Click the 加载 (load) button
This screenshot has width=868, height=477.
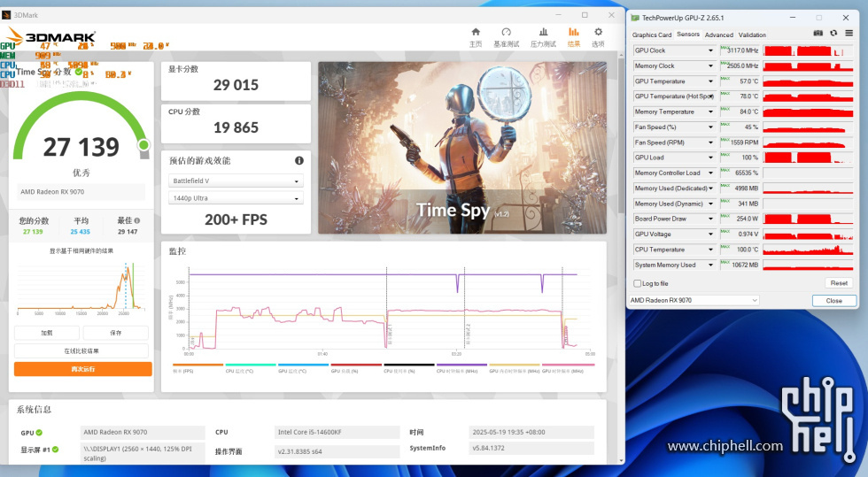(47, 333)
